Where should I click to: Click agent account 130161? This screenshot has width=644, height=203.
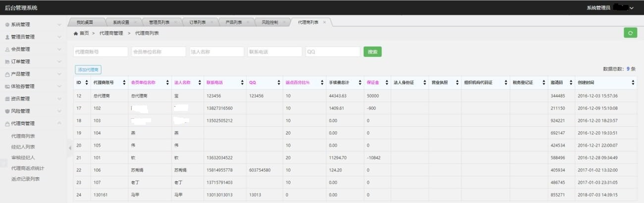[x=100, y=195]
